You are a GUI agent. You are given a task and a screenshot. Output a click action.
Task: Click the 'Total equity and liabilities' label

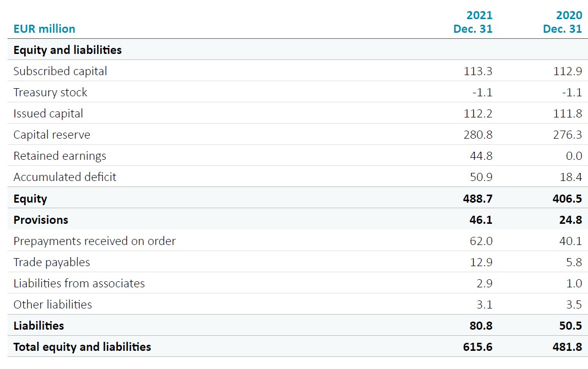point(82,347)
